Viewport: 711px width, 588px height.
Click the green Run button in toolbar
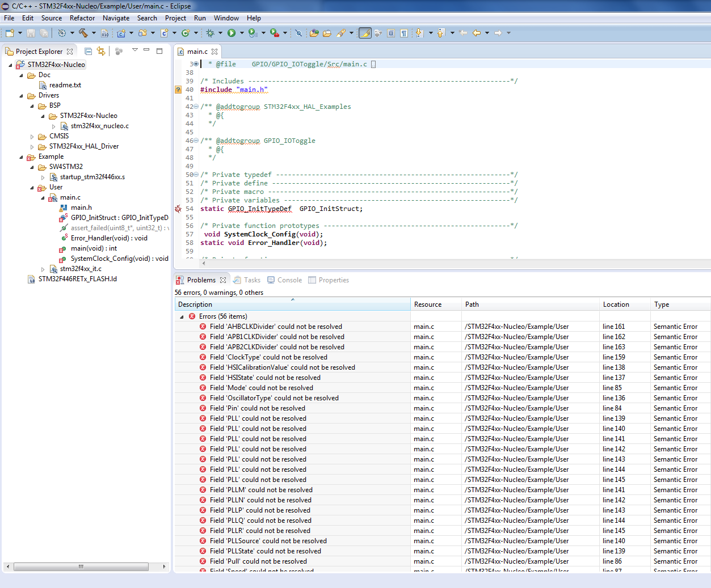tap(232, 33)
